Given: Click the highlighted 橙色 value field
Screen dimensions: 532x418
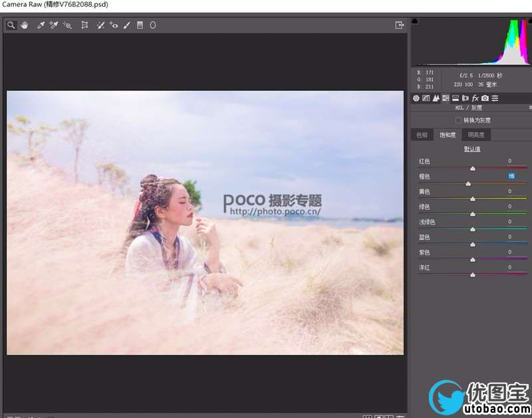Looking at the screenshot, I should click(511, 176).
